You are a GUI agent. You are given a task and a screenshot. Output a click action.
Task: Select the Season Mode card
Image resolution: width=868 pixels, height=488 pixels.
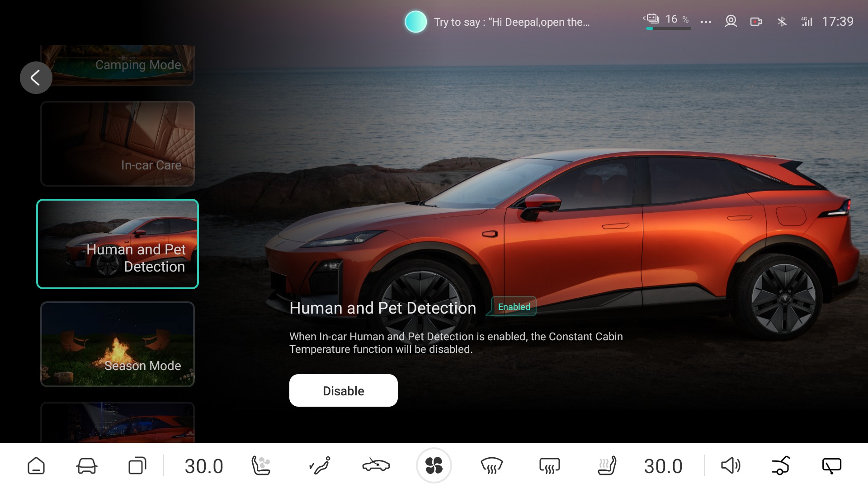pos(118,344)
